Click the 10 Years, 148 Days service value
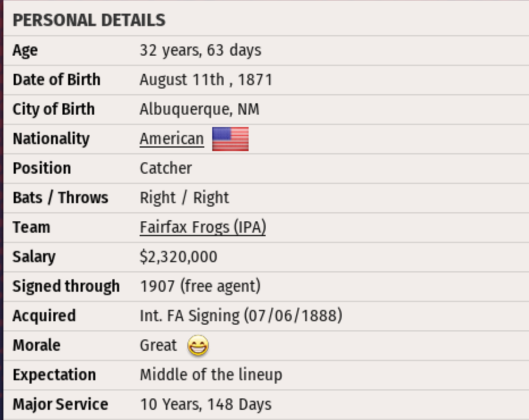529x420 pixels. click(x=205, y=404)
